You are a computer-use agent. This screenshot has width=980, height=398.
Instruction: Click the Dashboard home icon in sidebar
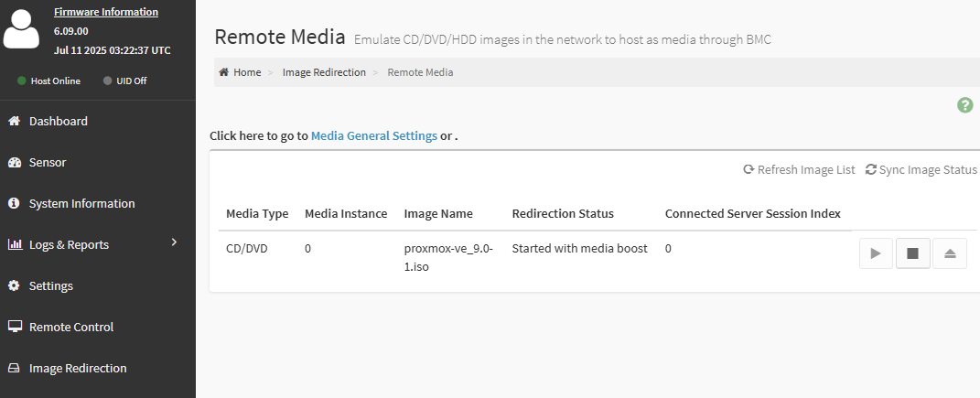pos(14,121)
